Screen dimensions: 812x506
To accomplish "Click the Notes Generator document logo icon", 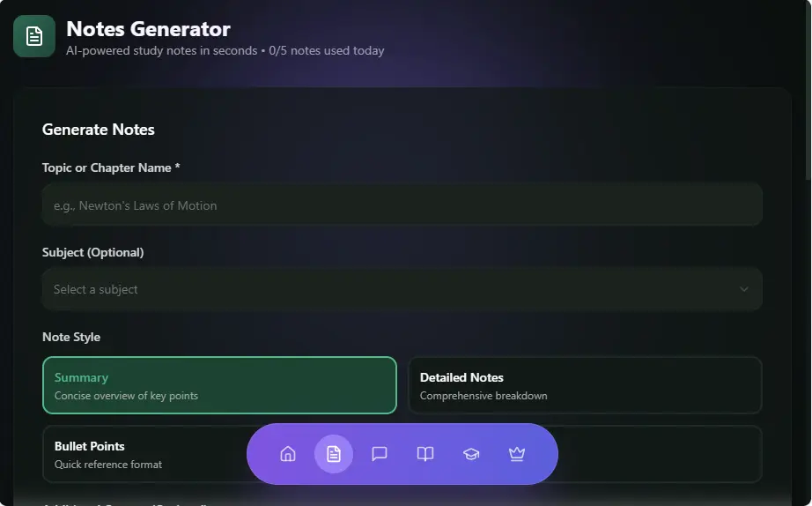I will (x=34, y=36).
